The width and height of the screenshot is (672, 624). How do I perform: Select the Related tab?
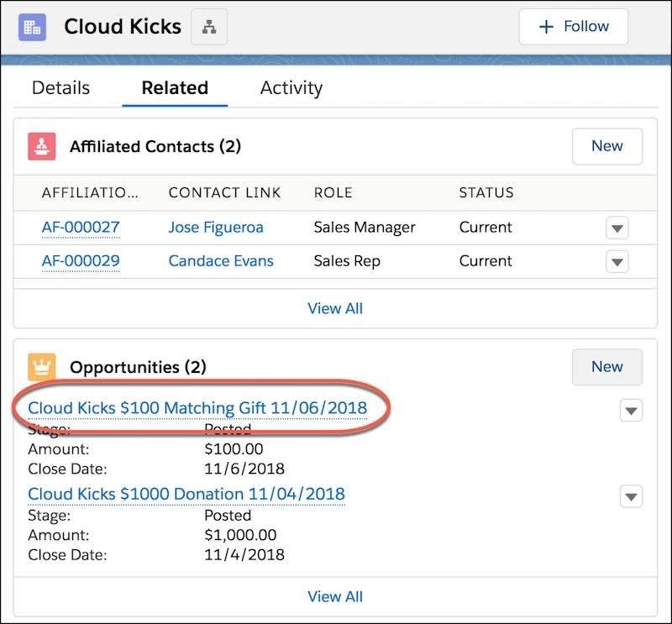pos(175,87)
